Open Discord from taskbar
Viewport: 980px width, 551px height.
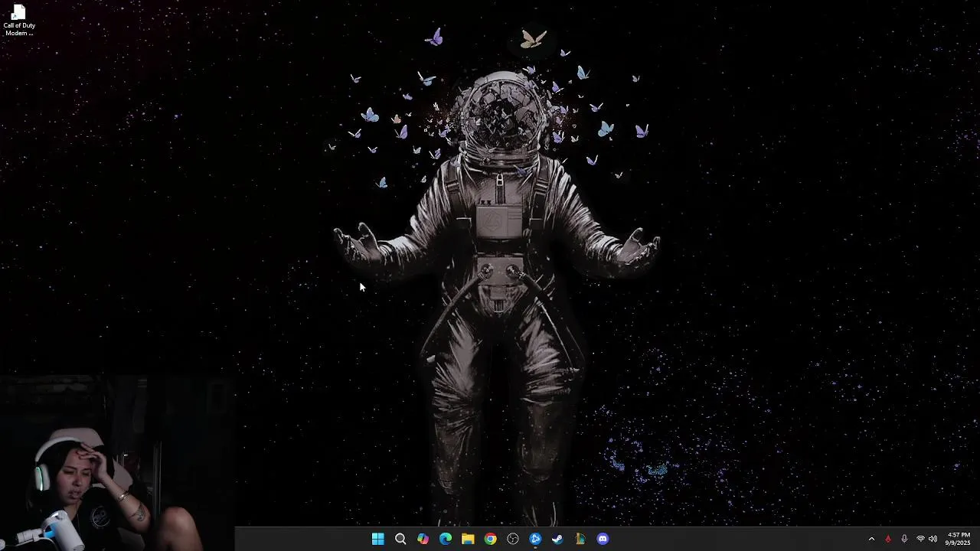pyautogui.click(x=603, y=539)
